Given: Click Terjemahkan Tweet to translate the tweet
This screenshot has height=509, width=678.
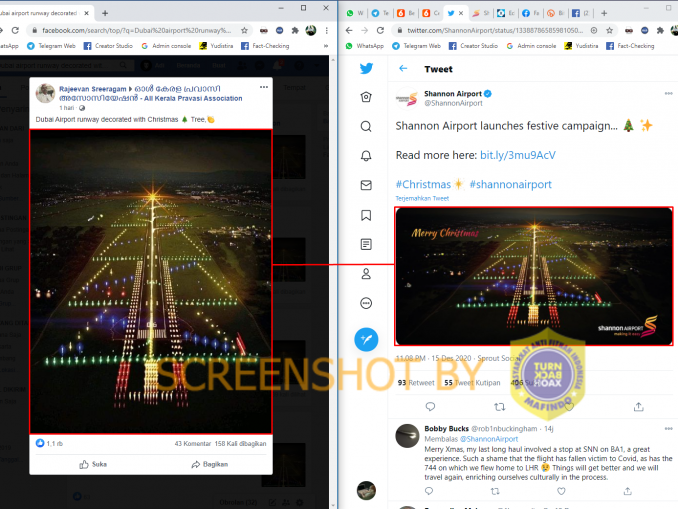Looking at the screenshot, I should 422,198.
